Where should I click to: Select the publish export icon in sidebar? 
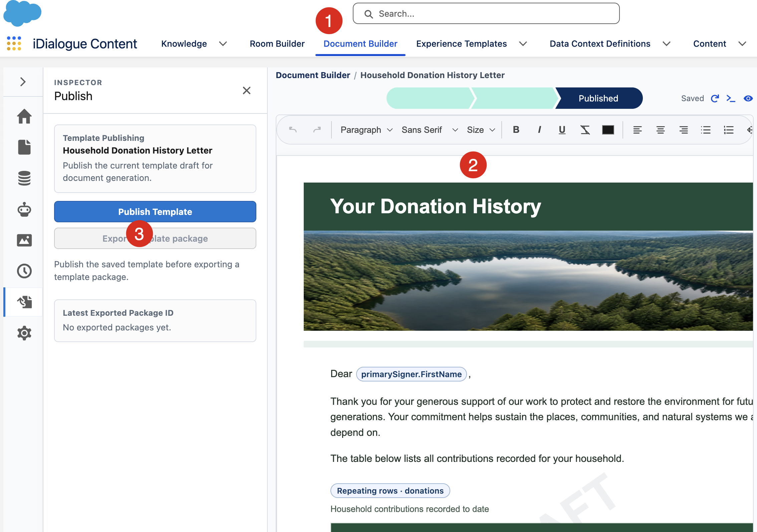[x=24, y=302]
